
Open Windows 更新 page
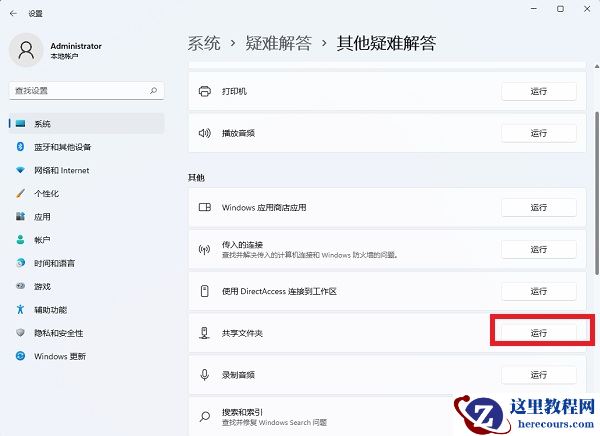tap(87, 356)
